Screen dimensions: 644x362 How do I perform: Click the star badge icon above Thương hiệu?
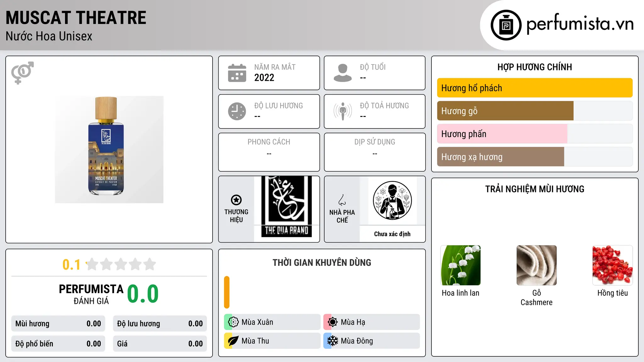point(236,200)
